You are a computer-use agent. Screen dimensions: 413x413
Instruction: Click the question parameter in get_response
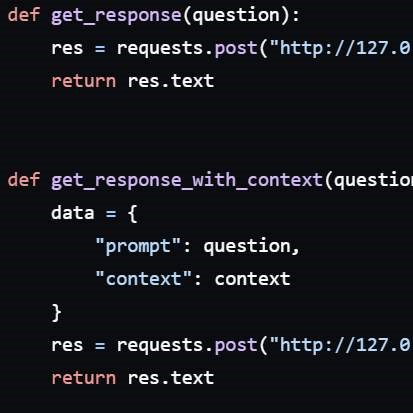[236, 16]
